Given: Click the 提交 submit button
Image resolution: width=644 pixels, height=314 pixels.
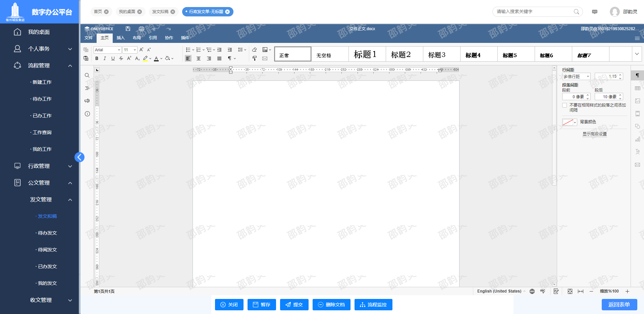Looking at the screenshot, I should coord(294,305).
